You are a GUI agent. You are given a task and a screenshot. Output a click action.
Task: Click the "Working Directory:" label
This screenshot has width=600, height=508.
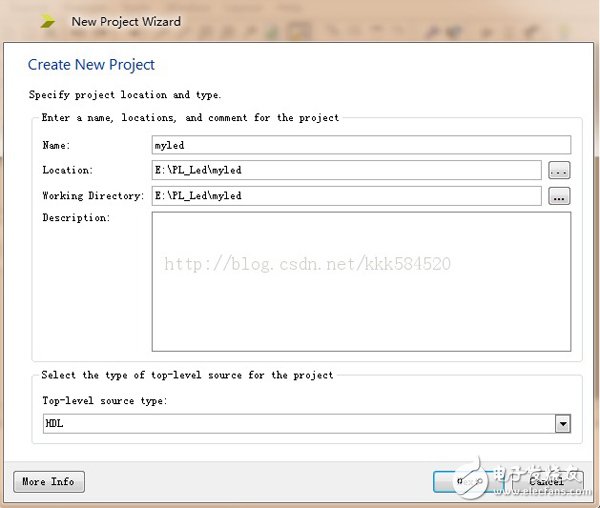(93, 196)
